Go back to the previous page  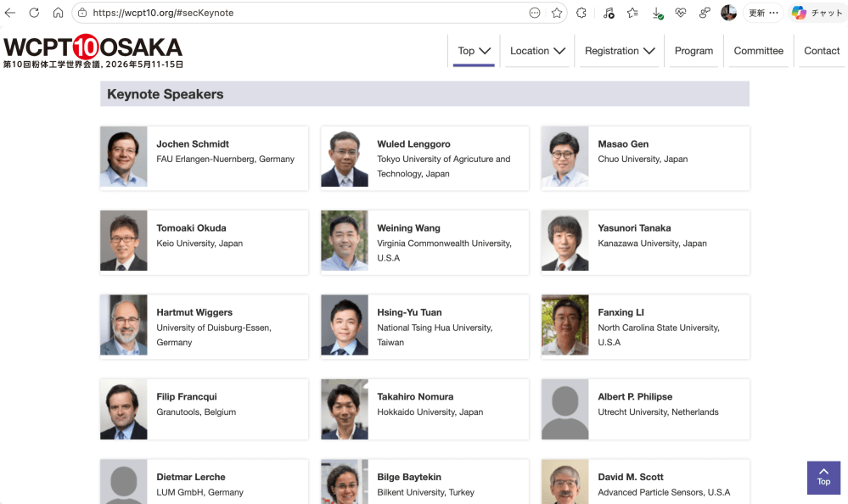pyautogui.click(x=9, y=13)
